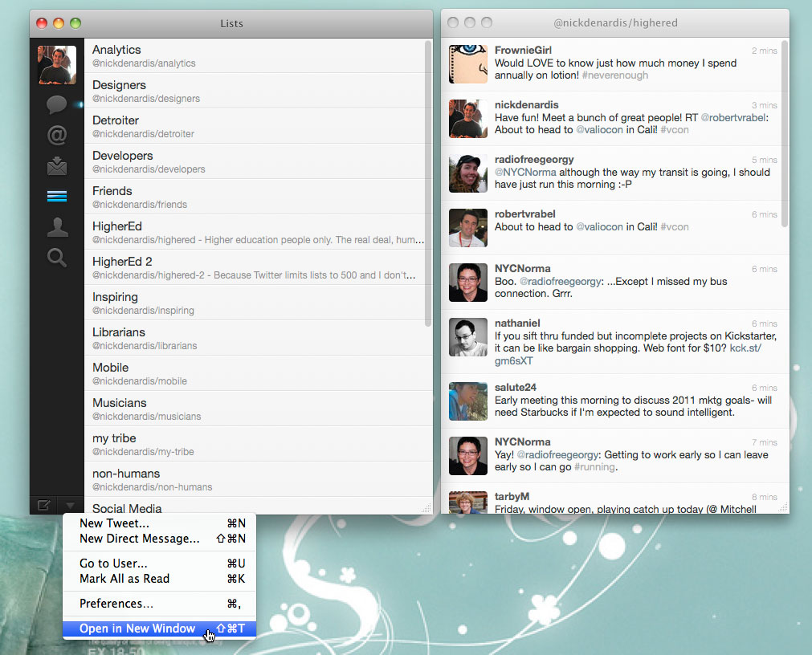Click the nathaniel username
This screenshot has height=655, width=812.
(517, 323)
